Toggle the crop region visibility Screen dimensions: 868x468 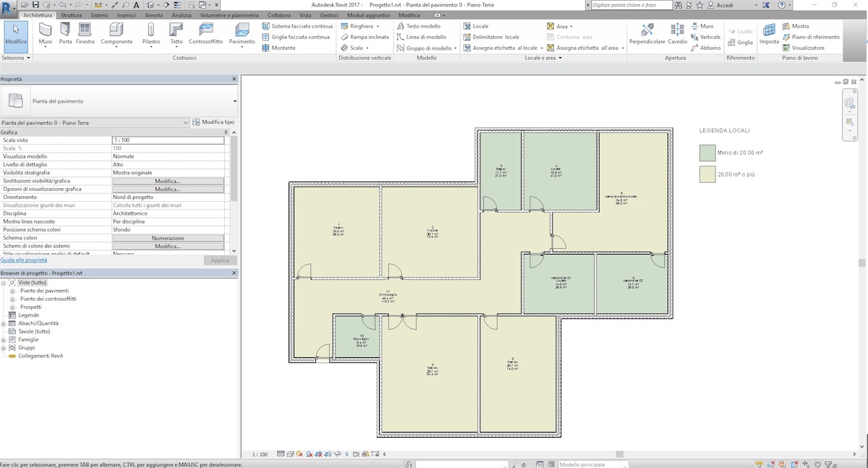(x=327, y=454)
